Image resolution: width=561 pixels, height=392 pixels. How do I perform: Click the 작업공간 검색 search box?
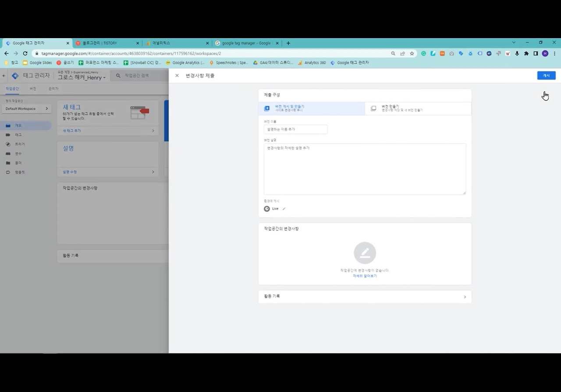pyautogui.click(x=140, y=75)
